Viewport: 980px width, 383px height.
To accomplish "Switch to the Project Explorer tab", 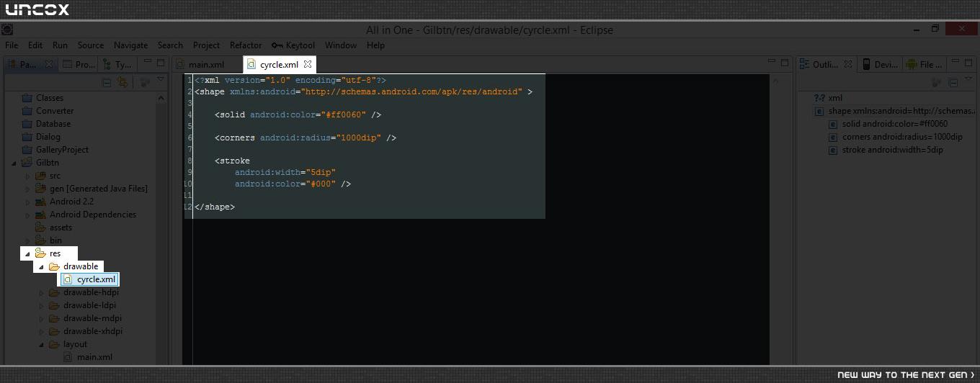I will coord(78,64).
